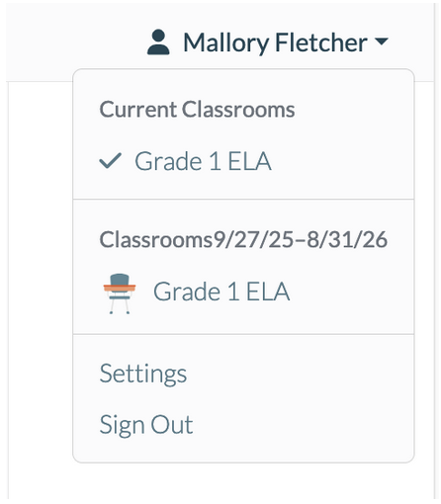Click the user profile silhouette icon

tap(158, 42)
